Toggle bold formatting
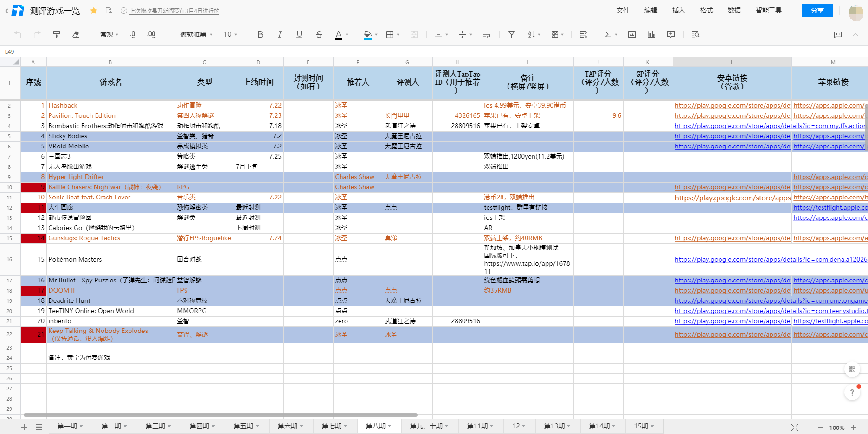This screenshot has width=868, height=434. tap(260, 34)
